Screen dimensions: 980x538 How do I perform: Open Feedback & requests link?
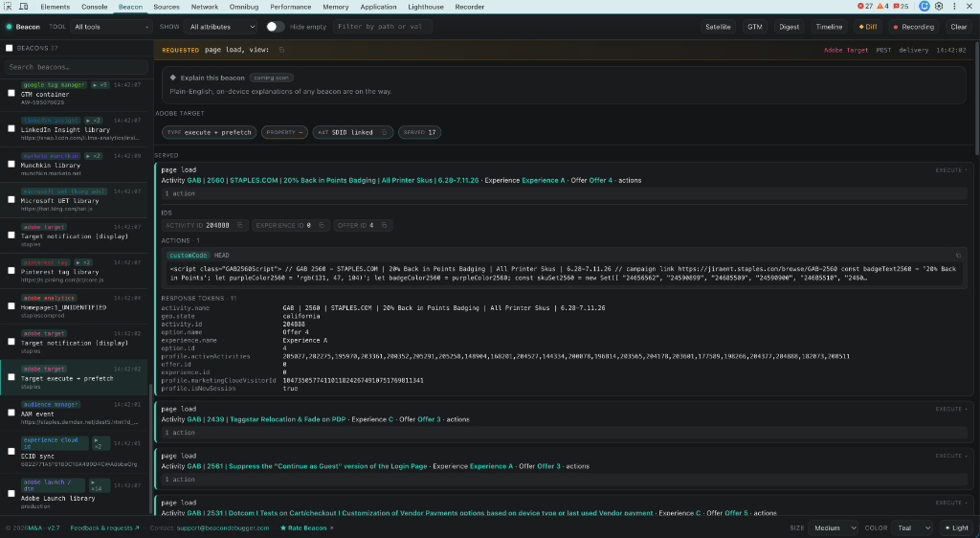click(x=104, y=528)
